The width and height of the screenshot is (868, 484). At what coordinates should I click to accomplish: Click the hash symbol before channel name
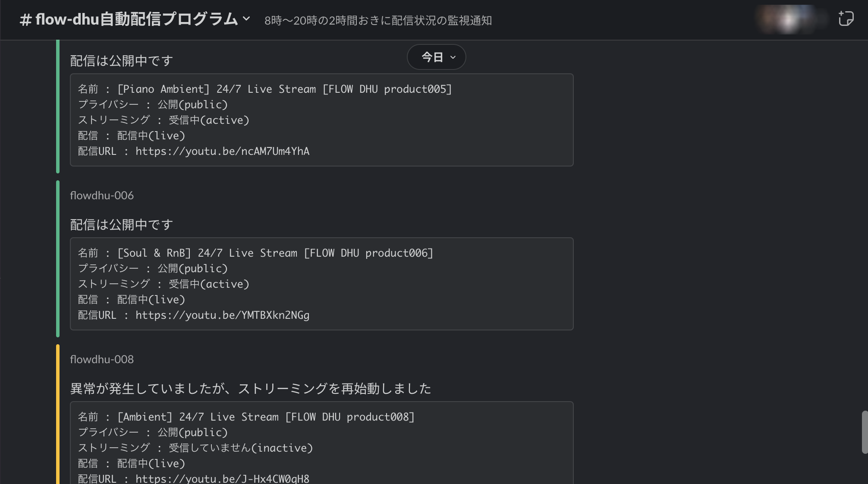[25, 20]
